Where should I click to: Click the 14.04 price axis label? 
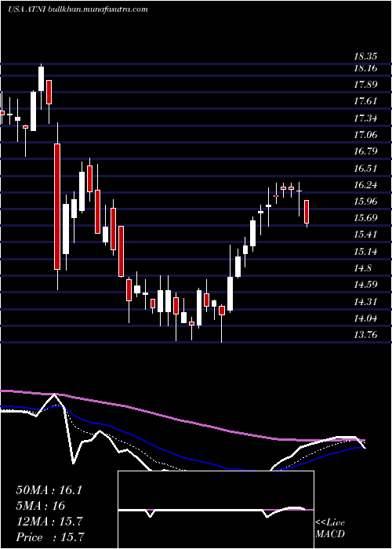coord(365,318)
